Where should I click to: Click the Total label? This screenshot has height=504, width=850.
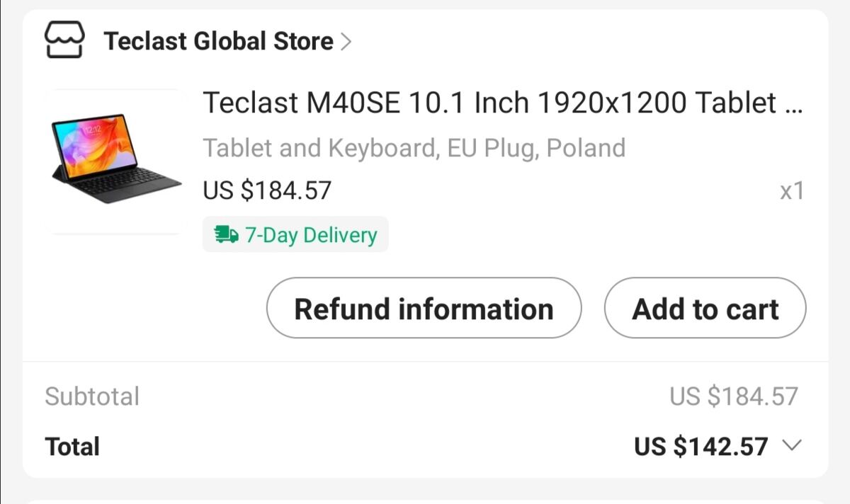tap(72, 447)
